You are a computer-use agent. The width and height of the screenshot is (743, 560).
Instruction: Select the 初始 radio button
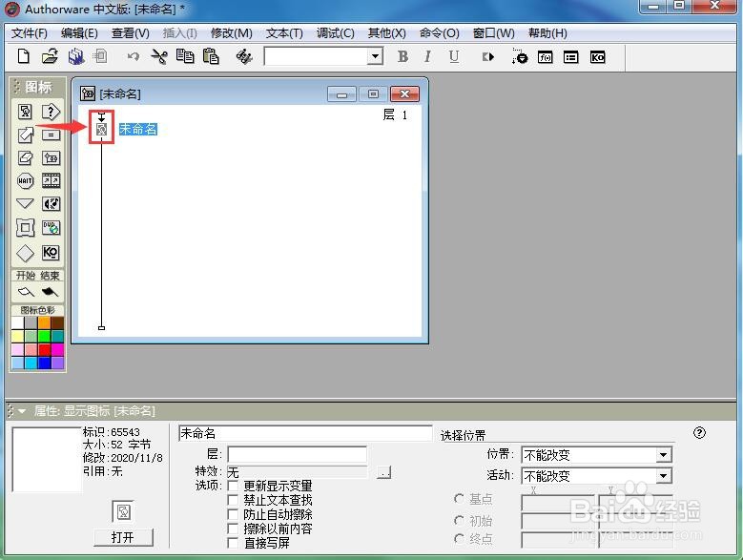(x=459, y=521)
